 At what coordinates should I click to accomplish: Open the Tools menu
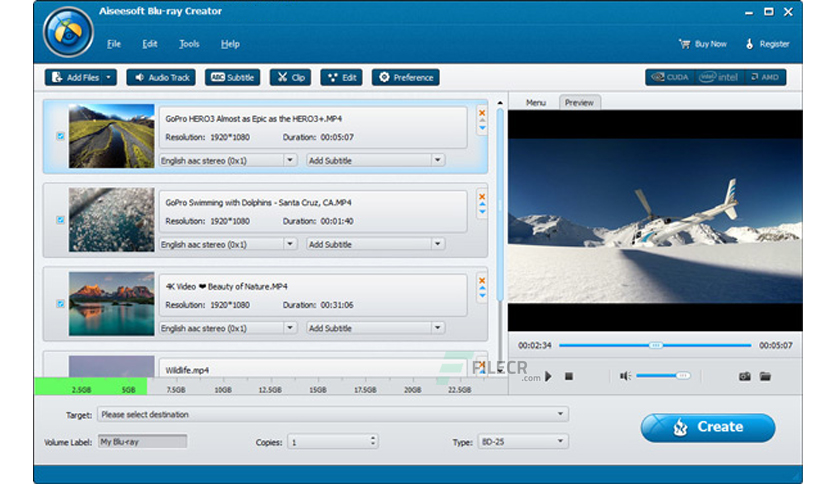click(189, 44)
